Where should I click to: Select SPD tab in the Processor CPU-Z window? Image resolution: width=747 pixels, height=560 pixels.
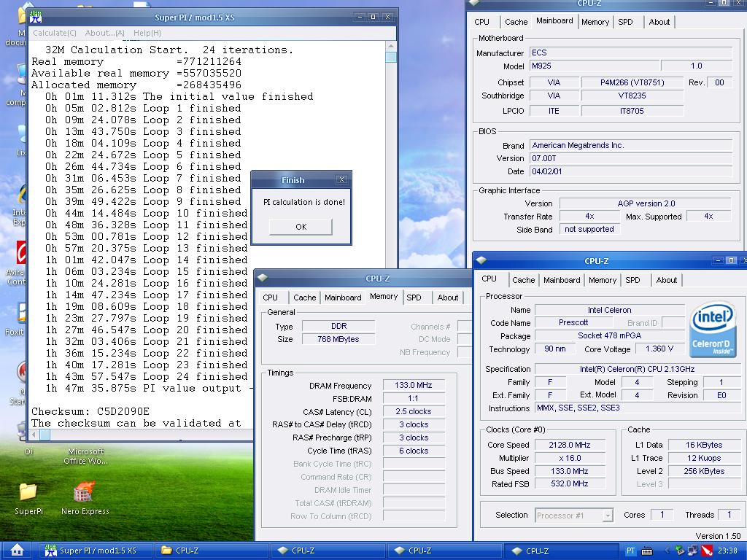tap(632, 280)
